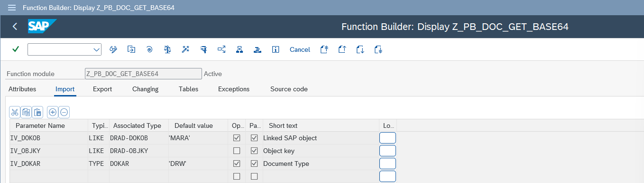Screen dimensions: 644x183
Task: Toggle Pass Value checkbox for IV_OBJKY
Action: point(254,151)
